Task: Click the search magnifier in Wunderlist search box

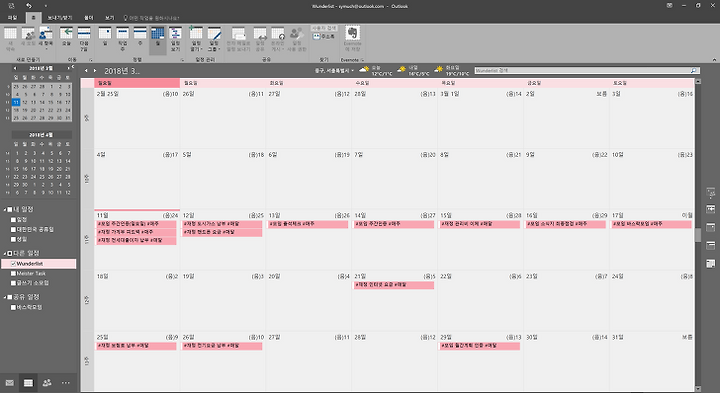Action: (693, 71)
